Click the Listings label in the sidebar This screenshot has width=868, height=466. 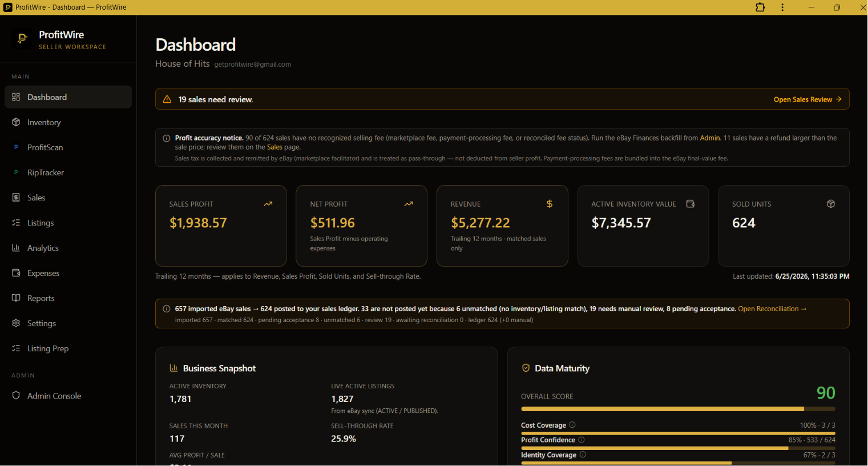pos(41,223)
